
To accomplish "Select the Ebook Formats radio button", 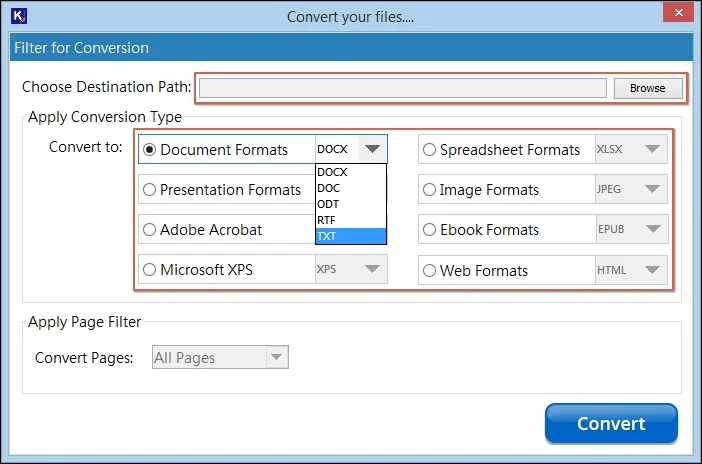I will [429, 229].
